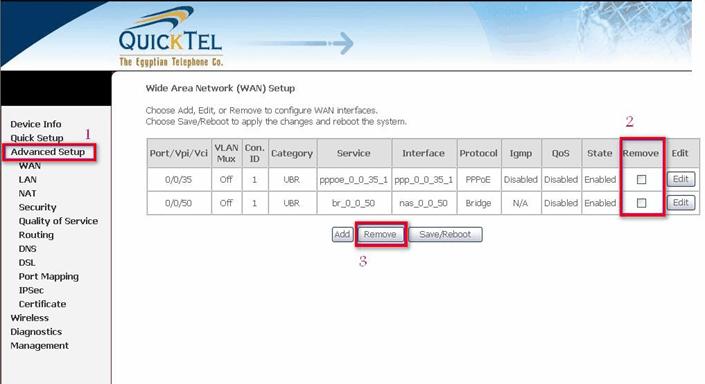This screenshot has width=705, height=384.
Task: Click the Remove button below table
Action: point(380,234)
